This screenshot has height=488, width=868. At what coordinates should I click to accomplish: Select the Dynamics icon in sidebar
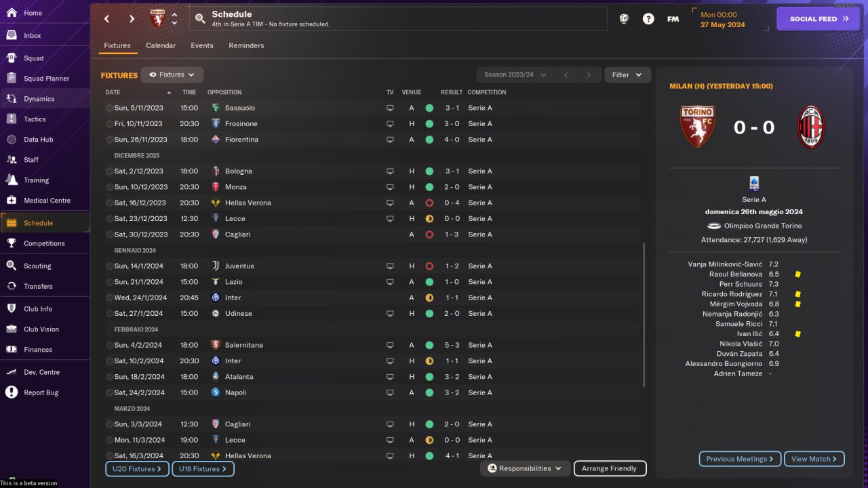tap(12, 98)
